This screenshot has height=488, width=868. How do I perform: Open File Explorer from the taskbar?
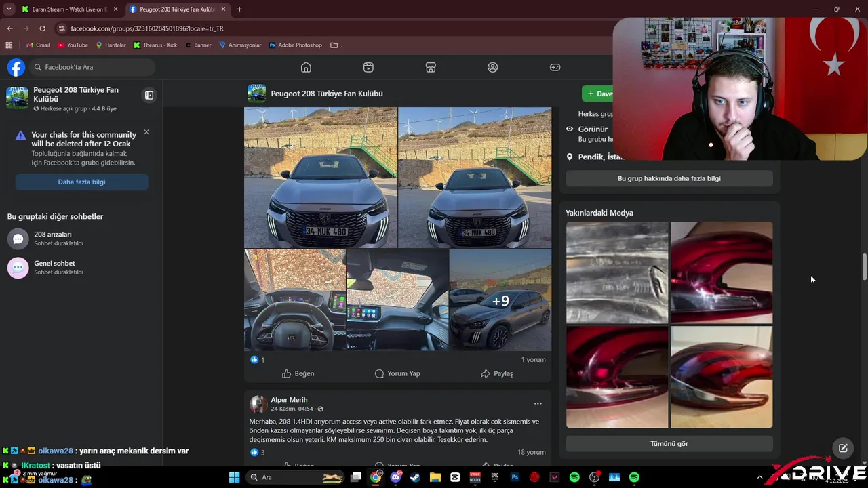435,477
